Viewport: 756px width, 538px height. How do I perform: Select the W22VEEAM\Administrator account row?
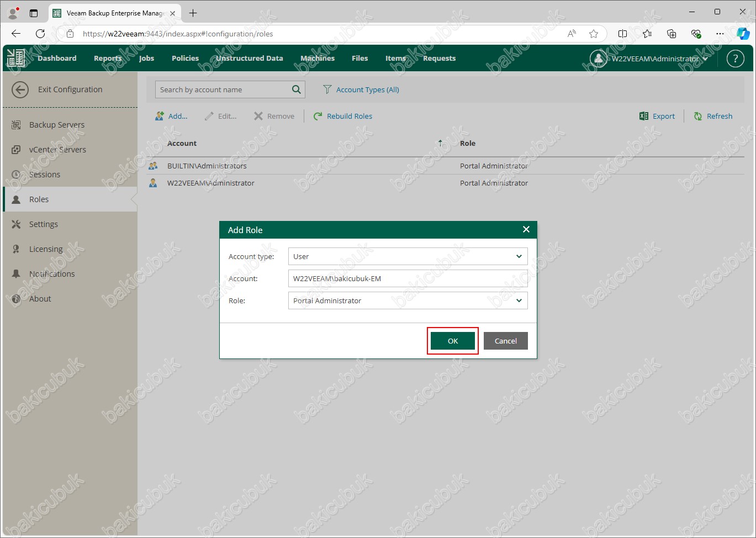click(445, 183)
